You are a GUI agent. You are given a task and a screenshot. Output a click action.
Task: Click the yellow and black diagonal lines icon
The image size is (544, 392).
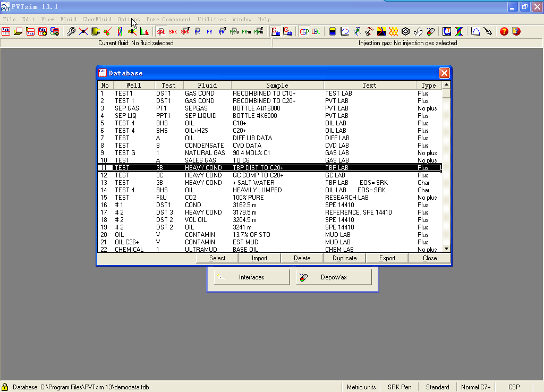(x=381, y=31)
